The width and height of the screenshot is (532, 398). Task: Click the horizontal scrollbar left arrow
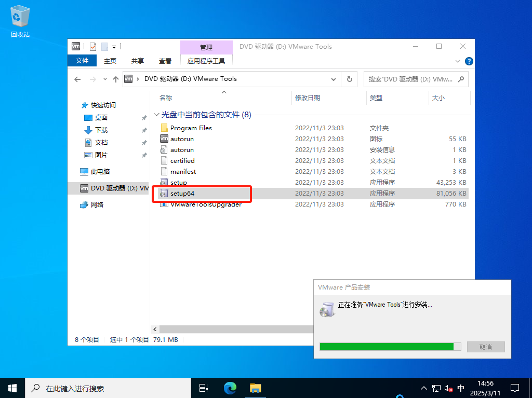pyautogui.click(x=155, y=329)
